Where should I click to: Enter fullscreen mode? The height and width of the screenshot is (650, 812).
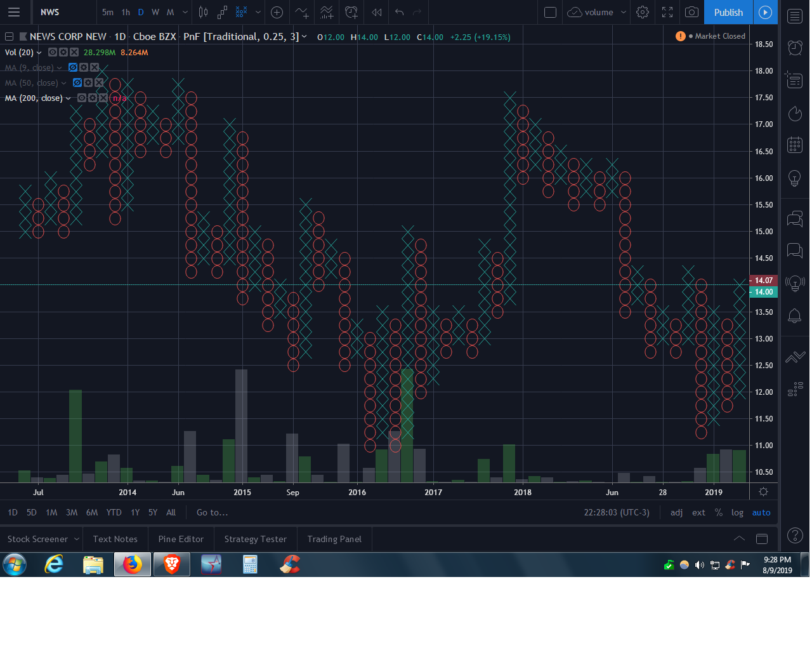pos(667,12)
